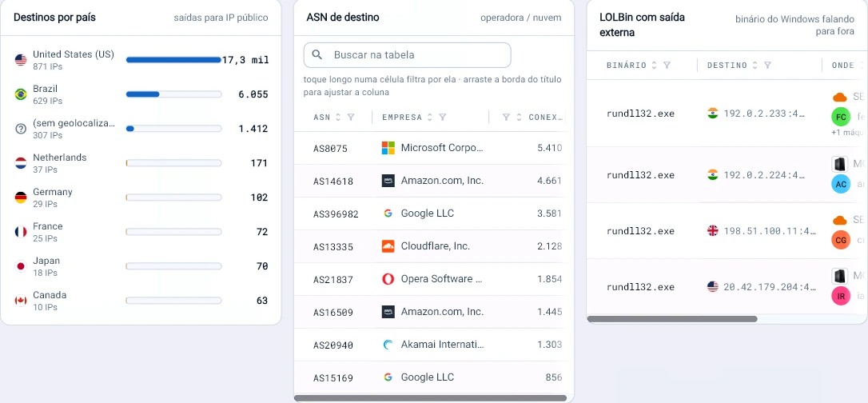Sort by the EMPRESA column arrows
The height and width of the screenshot is (403, 868).
click(x=430, y=118)
